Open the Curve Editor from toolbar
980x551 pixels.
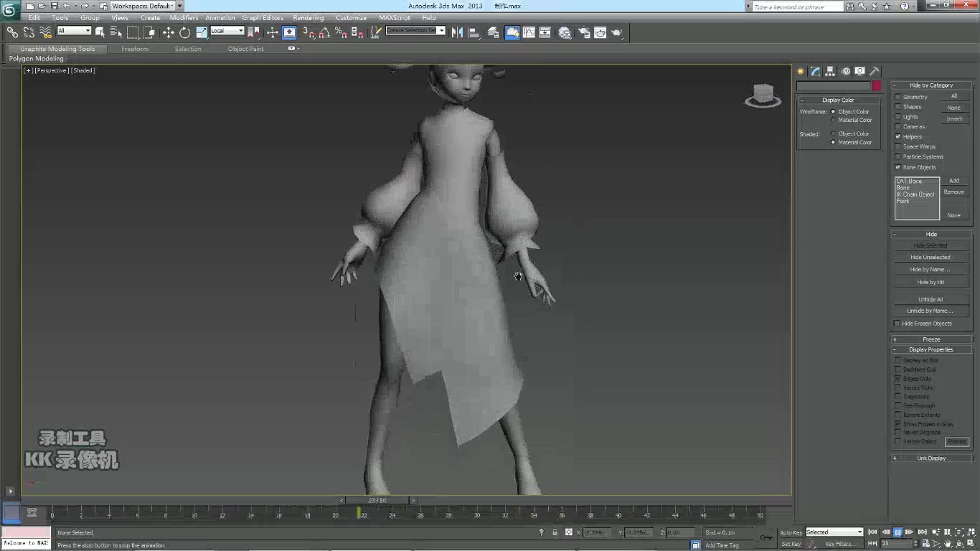[529, 32]
